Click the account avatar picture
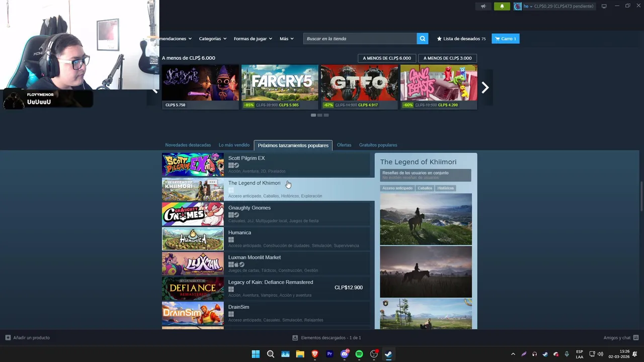Screen dimensions: 644x362 coord(517,6)
